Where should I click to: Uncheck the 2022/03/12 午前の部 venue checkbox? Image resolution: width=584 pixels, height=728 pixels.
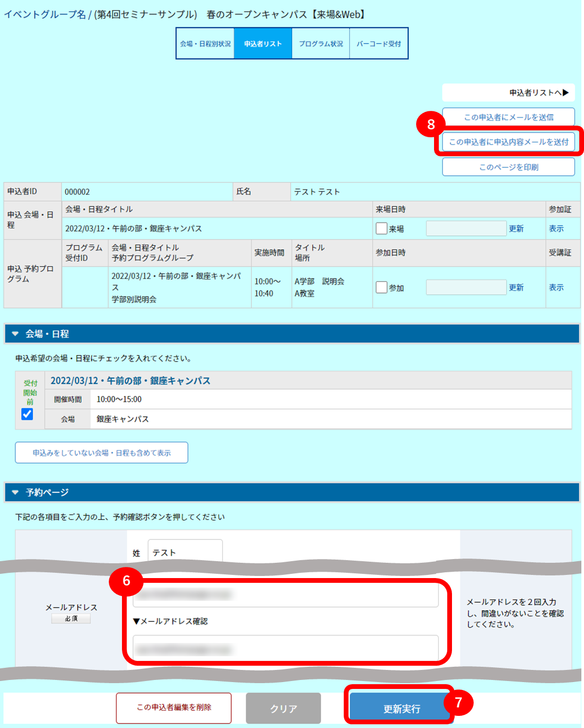(27, 414)
